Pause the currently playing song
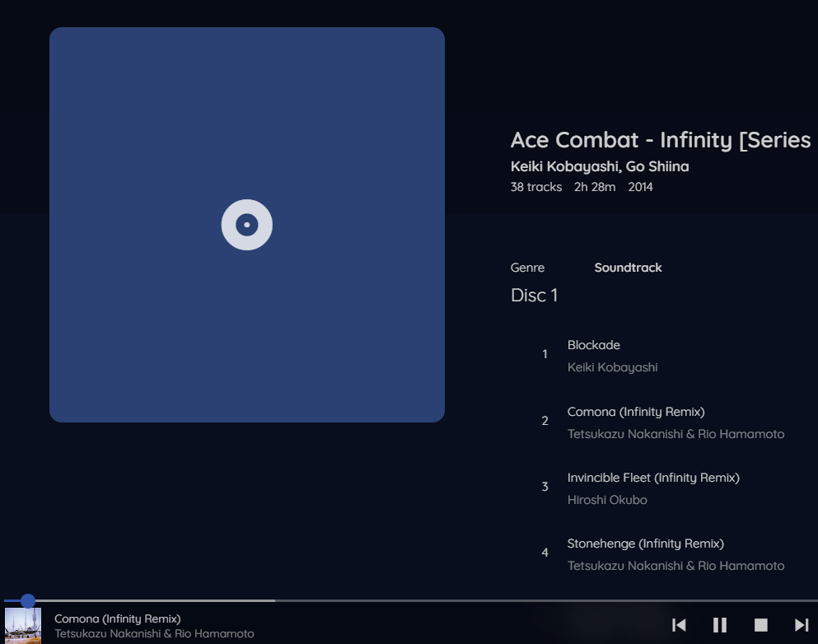Screen dimensions: 818x644 [720, 625]
